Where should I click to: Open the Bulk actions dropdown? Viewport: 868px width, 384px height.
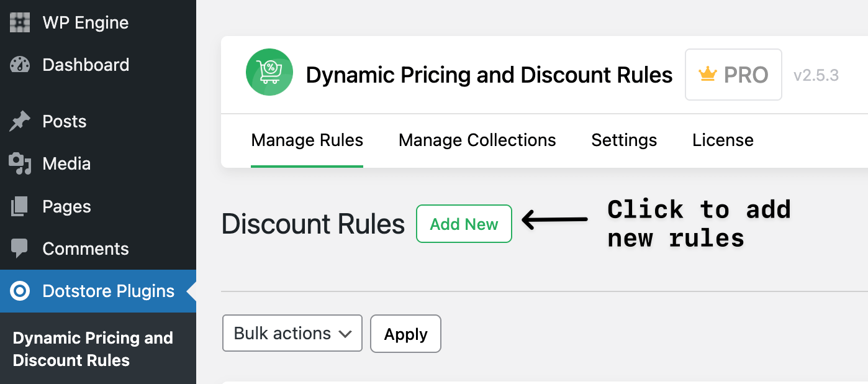click(x=292, y=333)
